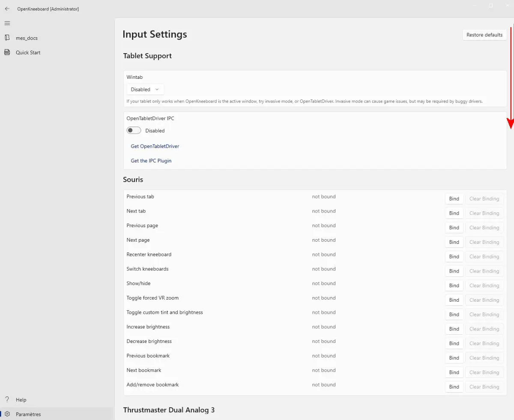
Task: Click the Toggle forced VR zoom label
Action: (x=152, y=298)
